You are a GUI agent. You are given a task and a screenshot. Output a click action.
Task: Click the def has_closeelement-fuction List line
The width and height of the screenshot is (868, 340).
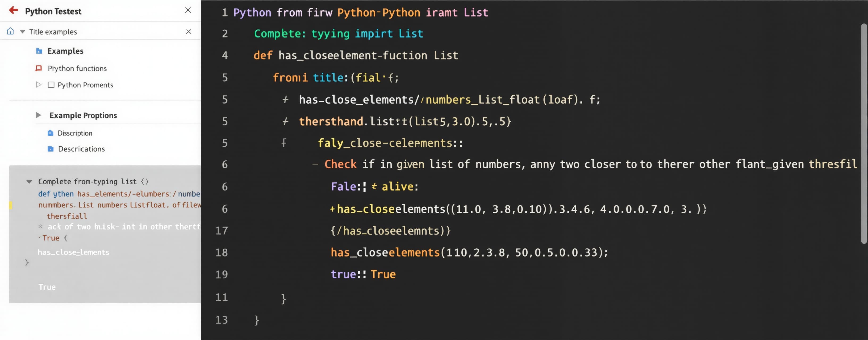click(x=356, y=56)
